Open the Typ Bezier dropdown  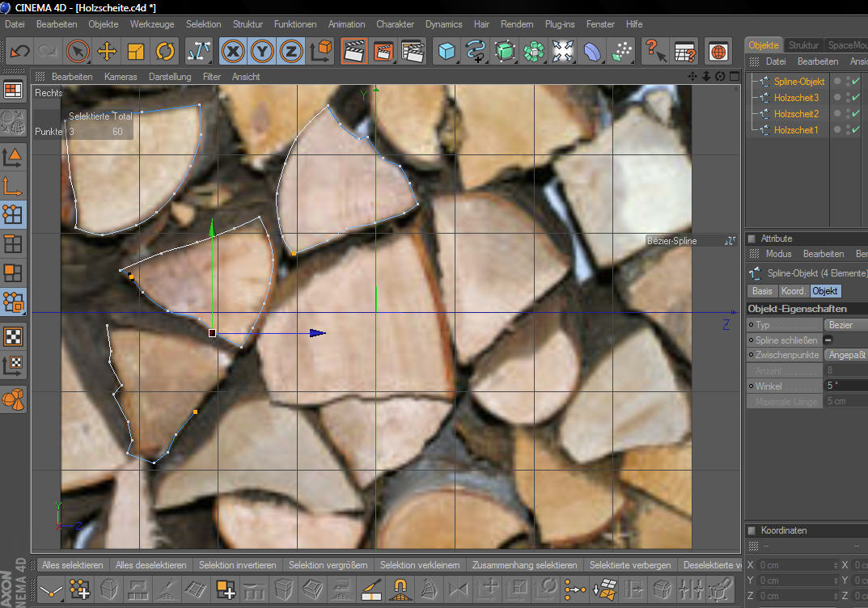point(845,325)
